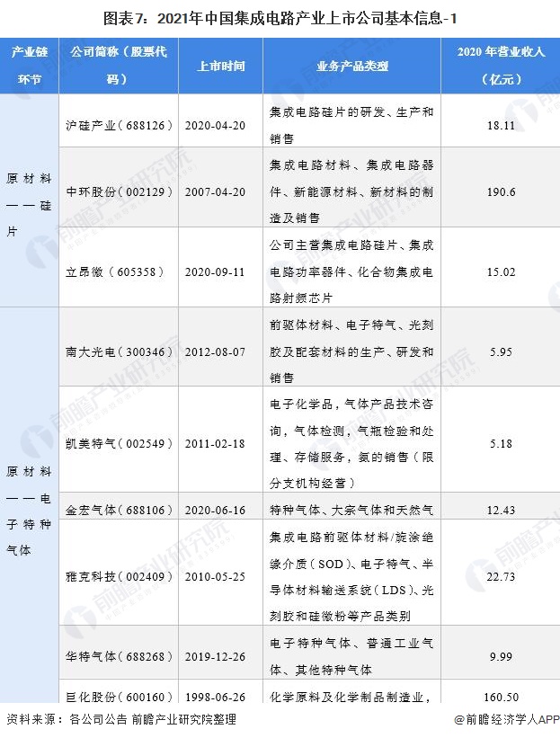
Task: Click revenue value "5.18"
Action: coord(501,444)
